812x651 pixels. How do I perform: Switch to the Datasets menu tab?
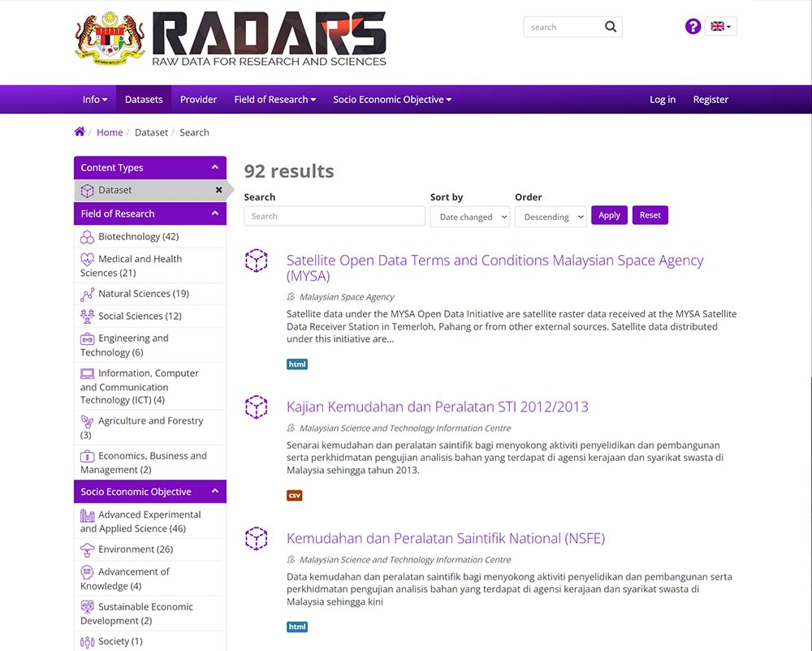click(x=143, y=99)
